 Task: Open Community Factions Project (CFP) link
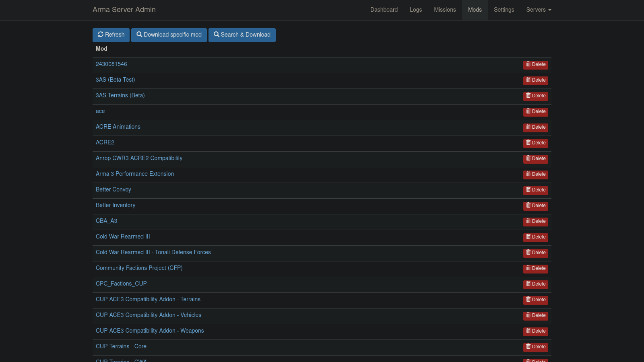pyautogui.click(x=139, y=268)
